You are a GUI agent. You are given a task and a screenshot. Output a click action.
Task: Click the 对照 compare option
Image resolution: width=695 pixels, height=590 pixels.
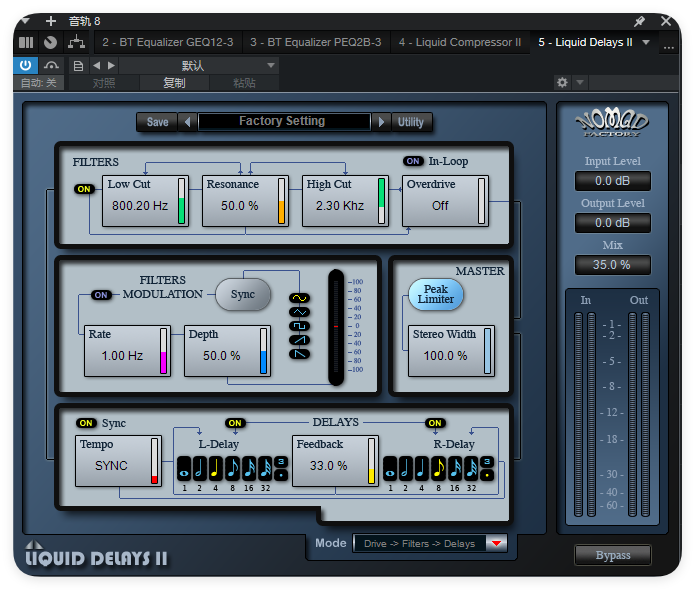coord(104,83)
